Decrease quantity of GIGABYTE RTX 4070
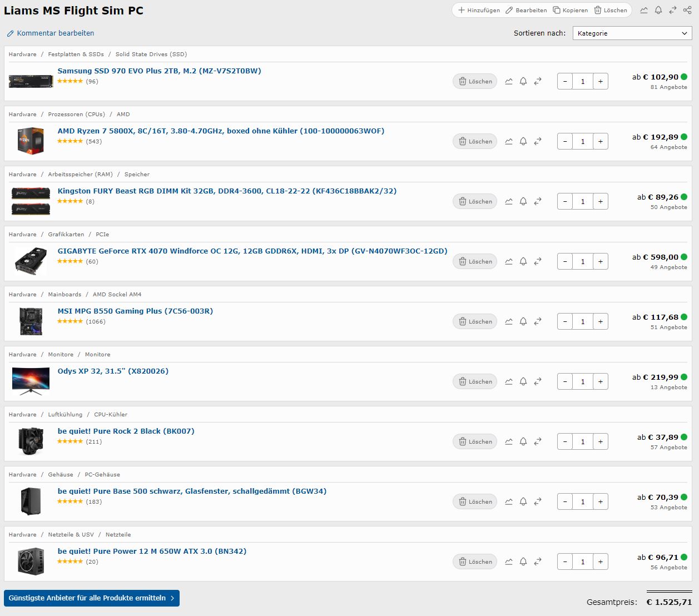The width and height of the screenshot is (699, 616). click(x=565, y=261)
